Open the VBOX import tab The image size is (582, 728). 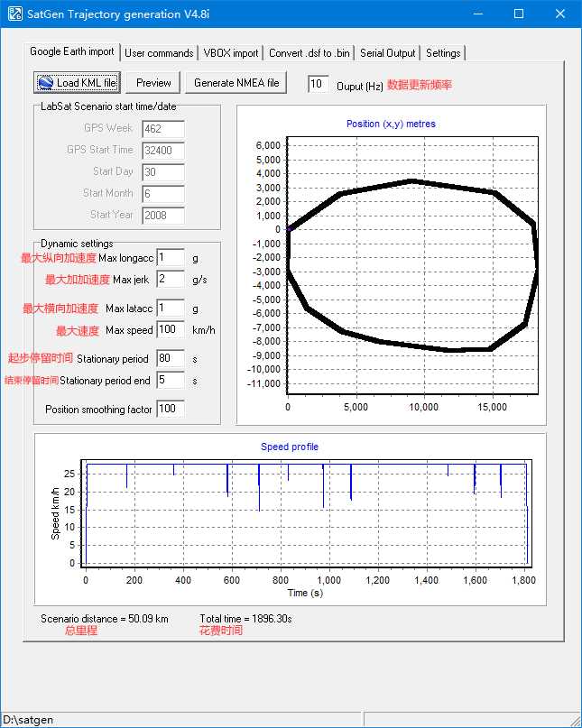click(231, 53)
